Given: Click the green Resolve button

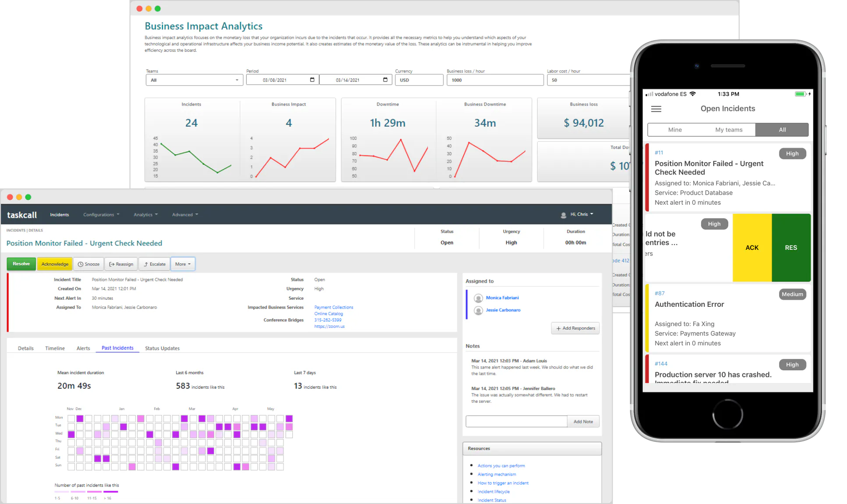Looking at the screenshot, I should [x=21, y=264].
